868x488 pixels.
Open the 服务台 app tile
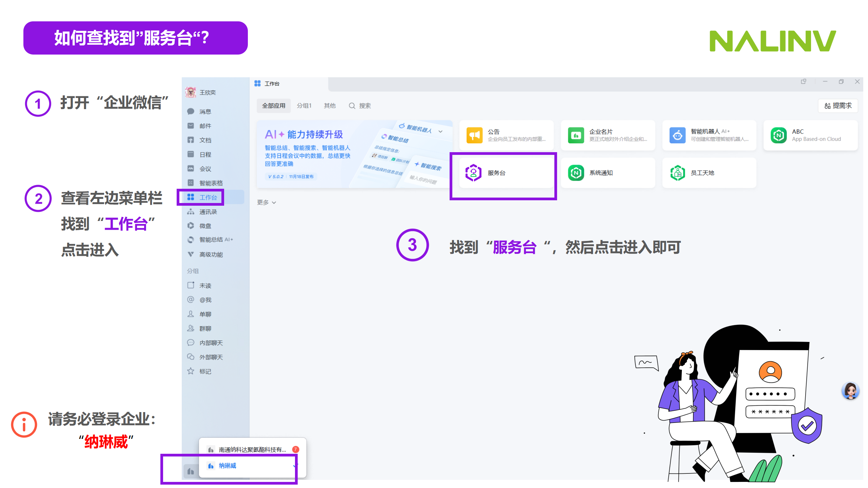click(x=506, y=173)
